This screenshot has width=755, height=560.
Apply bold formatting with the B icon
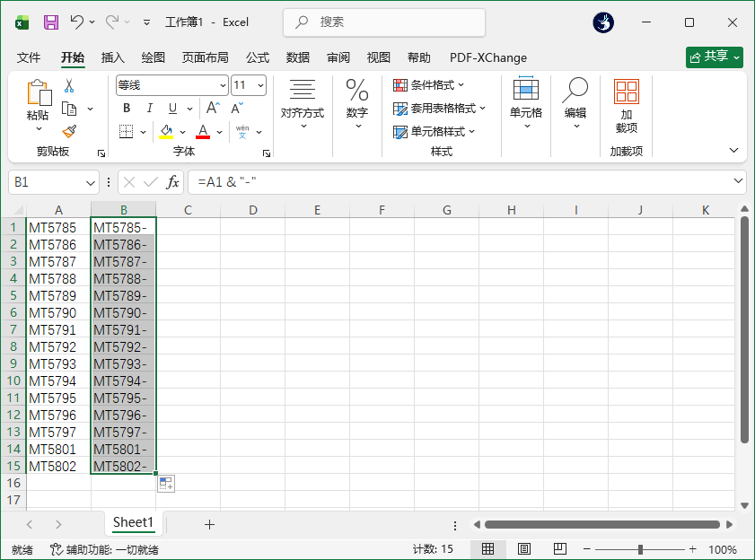[127, 107]
